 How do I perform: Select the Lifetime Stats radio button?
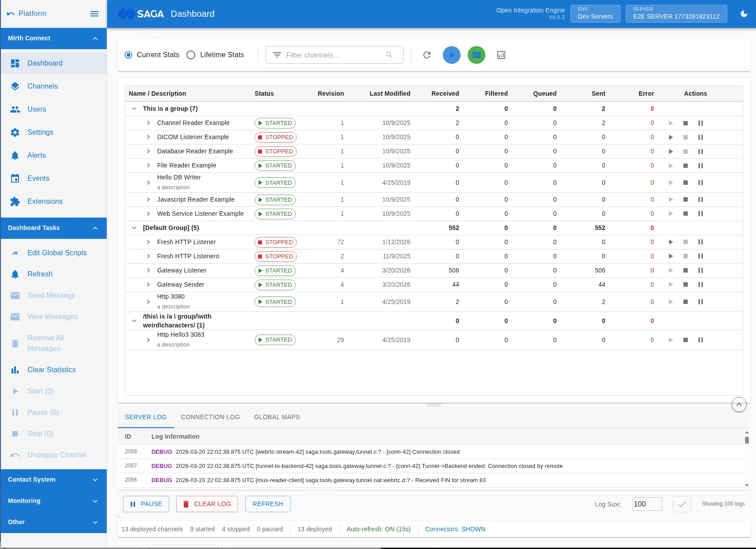191,55
